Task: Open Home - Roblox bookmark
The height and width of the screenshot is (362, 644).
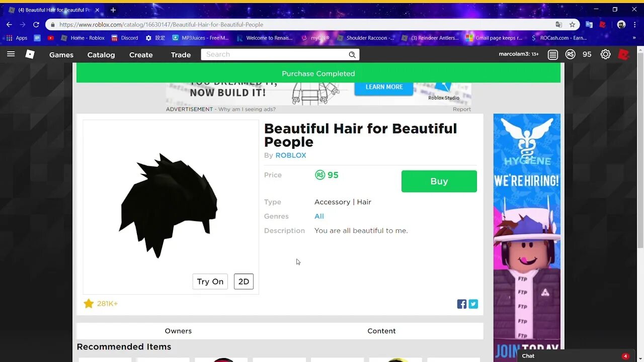Action: click(x=83, y=38)
